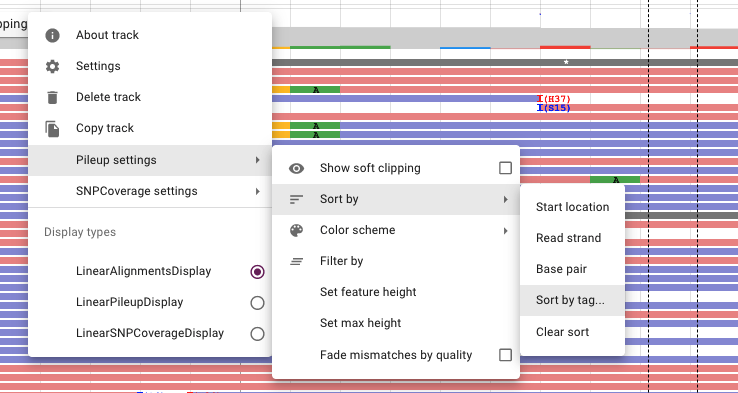Choose Set max height option
The height and width of the screenshot is (393, 738).
[396, 323]
